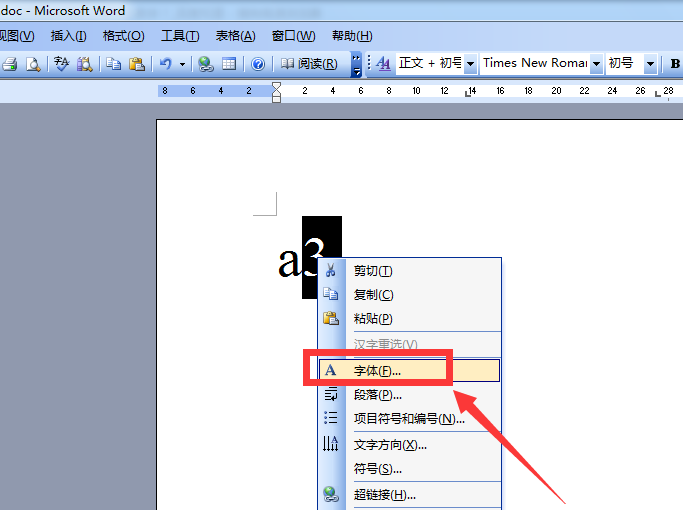Click the text direction icon in context menu

pos(331,444)
